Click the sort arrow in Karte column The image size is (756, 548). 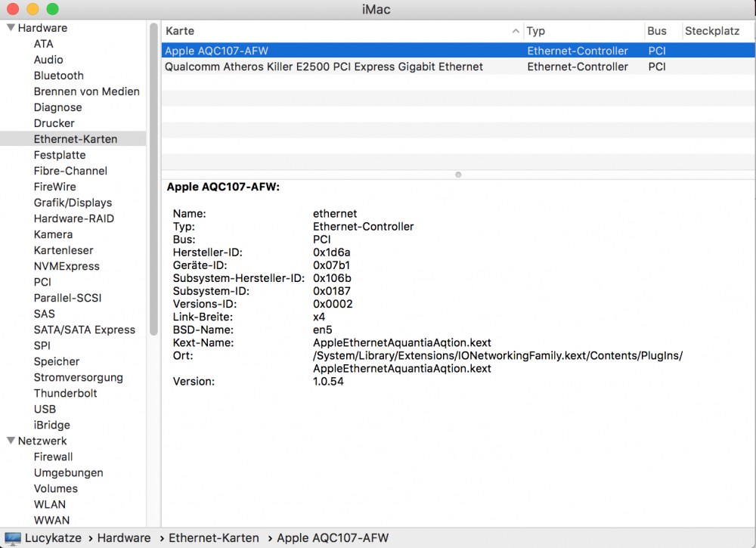(516, 31)
